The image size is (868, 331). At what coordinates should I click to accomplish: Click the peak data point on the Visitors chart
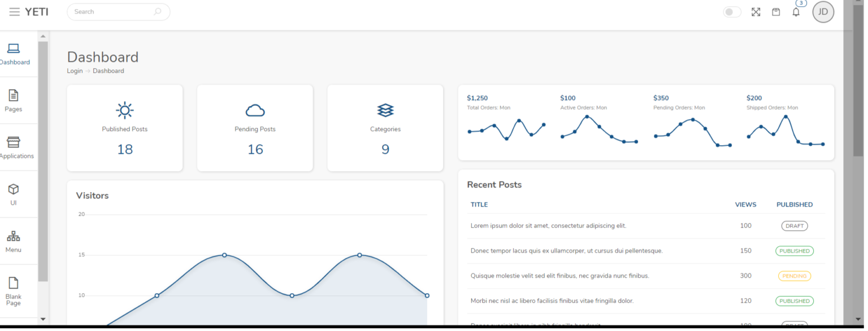tap(224, 255)
